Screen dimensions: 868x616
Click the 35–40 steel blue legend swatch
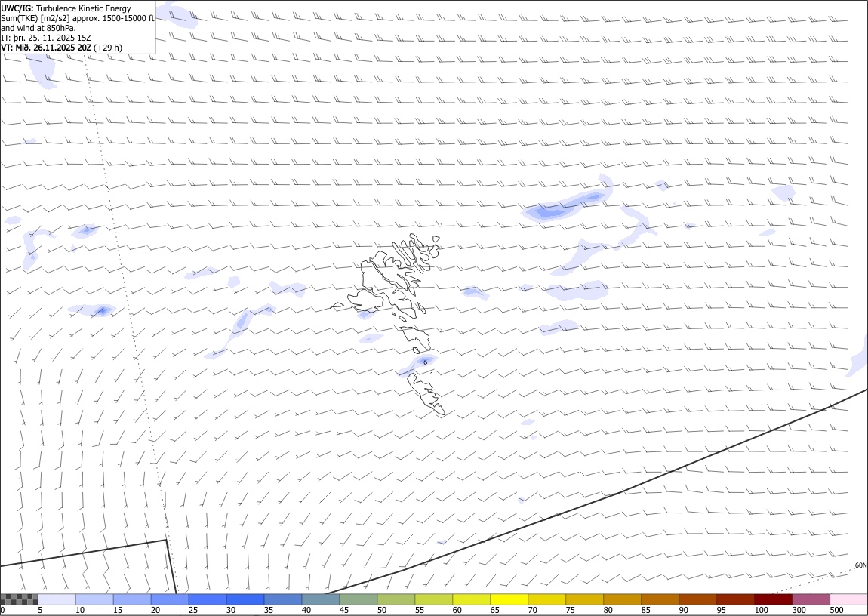[x=283, y=599]
